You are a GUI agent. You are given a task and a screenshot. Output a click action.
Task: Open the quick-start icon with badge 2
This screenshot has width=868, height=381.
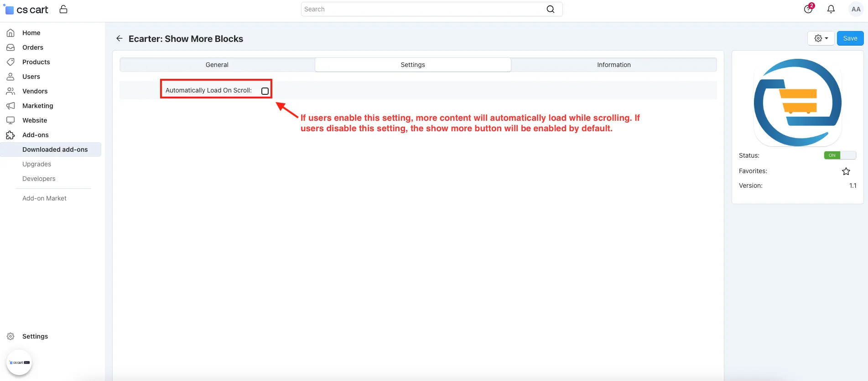tap(808, 9)
